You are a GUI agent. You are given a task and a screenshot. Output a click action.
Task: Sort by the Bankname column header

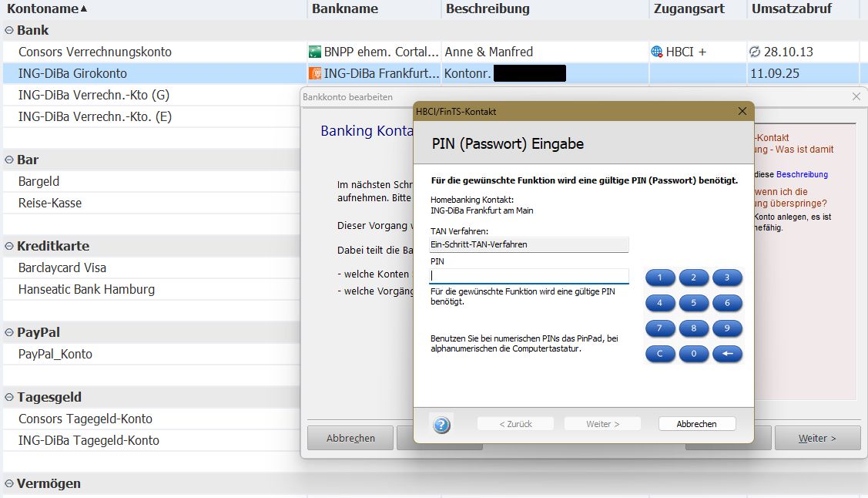[x=374, y=8]
